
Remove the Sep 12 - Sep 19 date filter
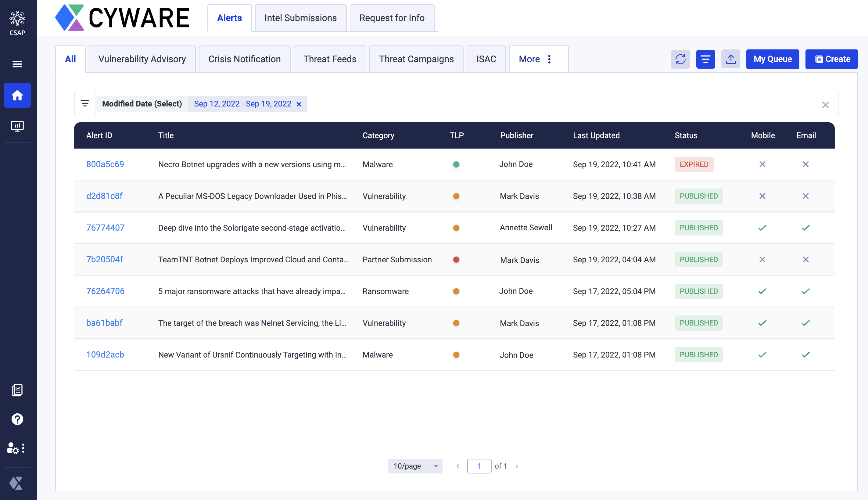tap(299, 104)
